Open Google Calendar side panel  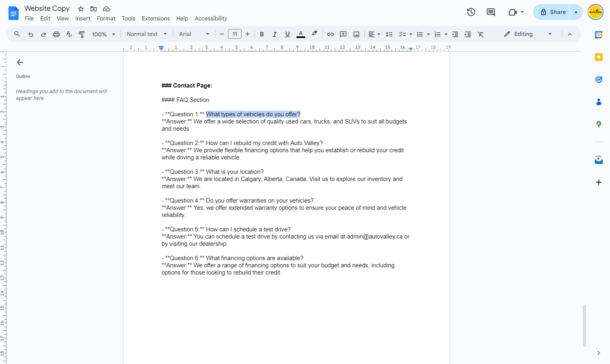click(x=599, y=35)
